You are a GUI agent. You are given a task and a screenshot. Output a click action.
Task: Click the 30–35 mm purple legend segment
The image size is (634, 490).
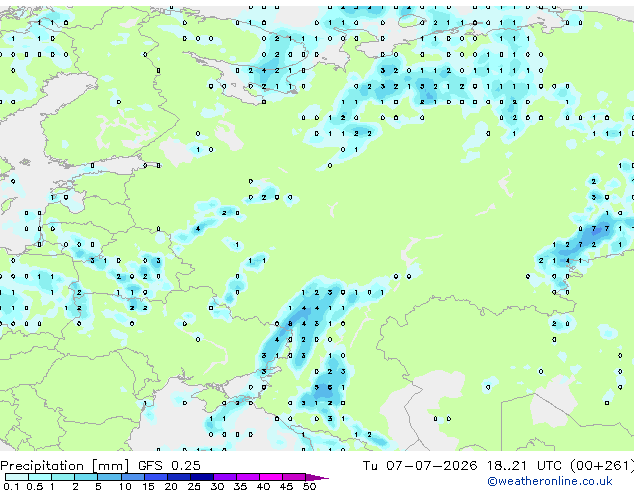pos(225,477)
